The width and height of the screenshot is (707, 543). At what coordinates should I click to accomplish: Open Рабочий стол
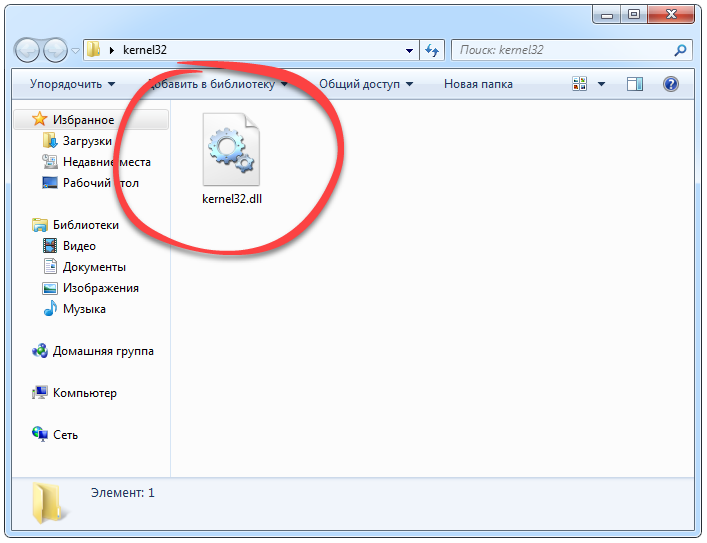(x=101, y=183)
